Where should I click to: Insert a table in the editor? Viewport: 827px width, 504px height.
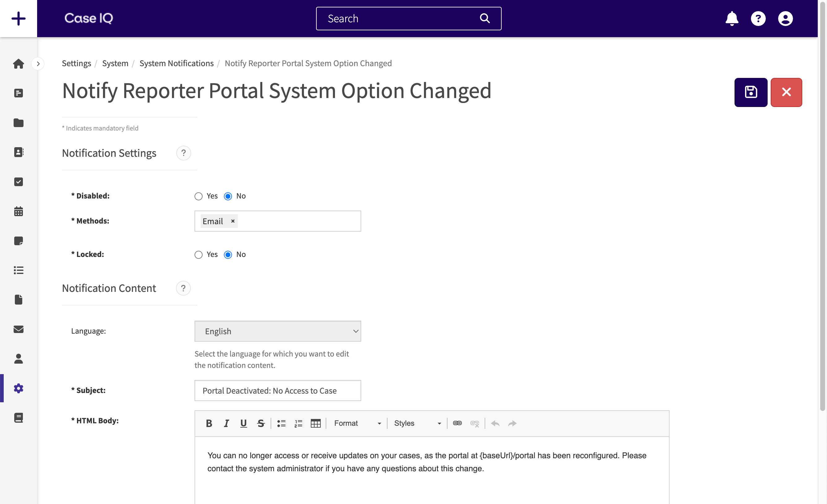tap(316, 424)
